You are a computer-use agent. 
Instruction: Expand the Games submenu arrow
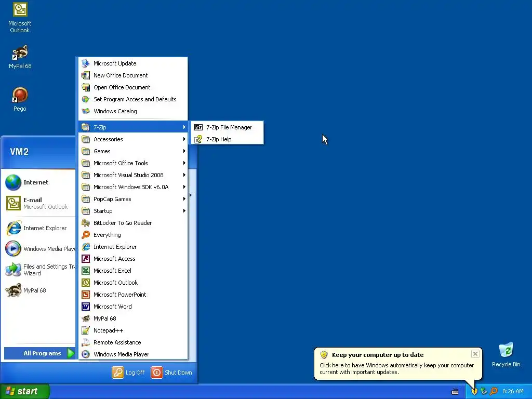pyautogui.click(x=184, y=151)
